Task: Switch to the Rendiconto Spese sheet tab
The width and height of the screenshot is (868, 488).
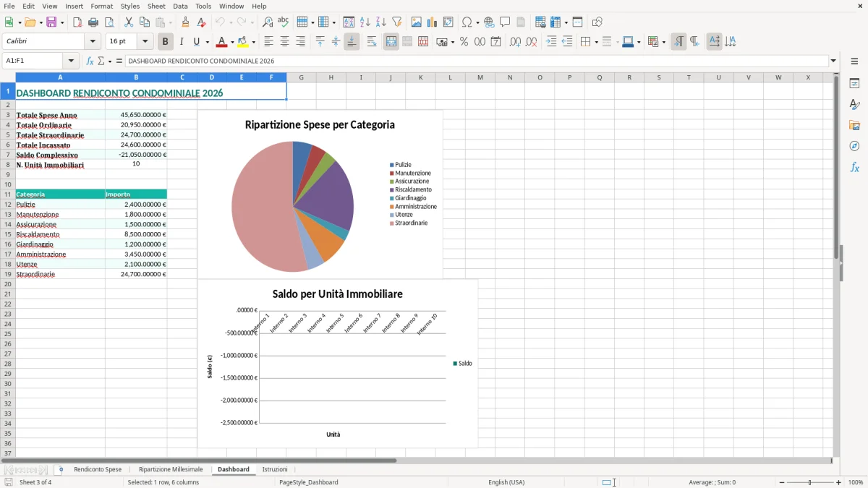Action: 98,469
